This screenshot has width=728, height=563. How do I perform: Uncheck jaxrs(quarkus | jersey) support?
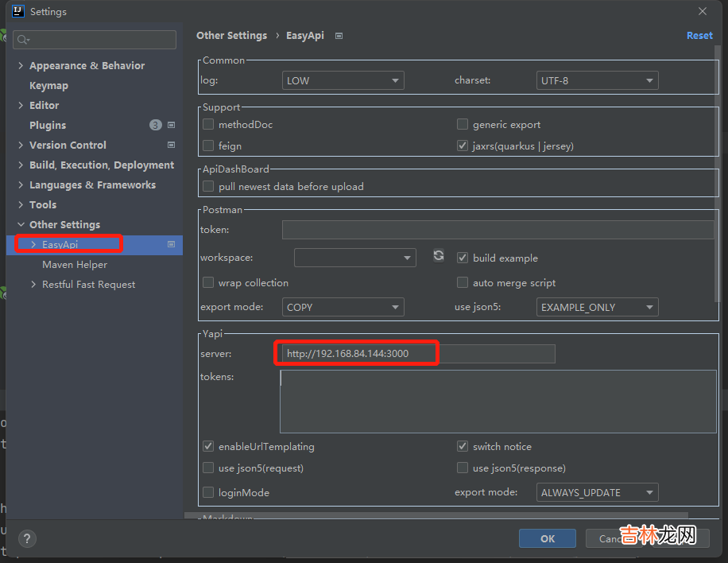tap(463, 146)
